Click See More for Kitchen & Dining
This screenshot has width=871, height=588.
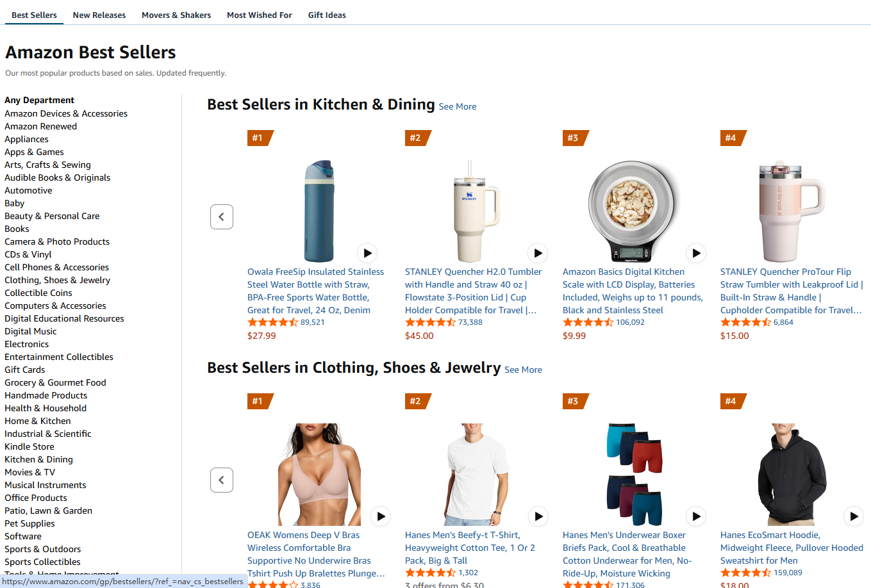458,107
